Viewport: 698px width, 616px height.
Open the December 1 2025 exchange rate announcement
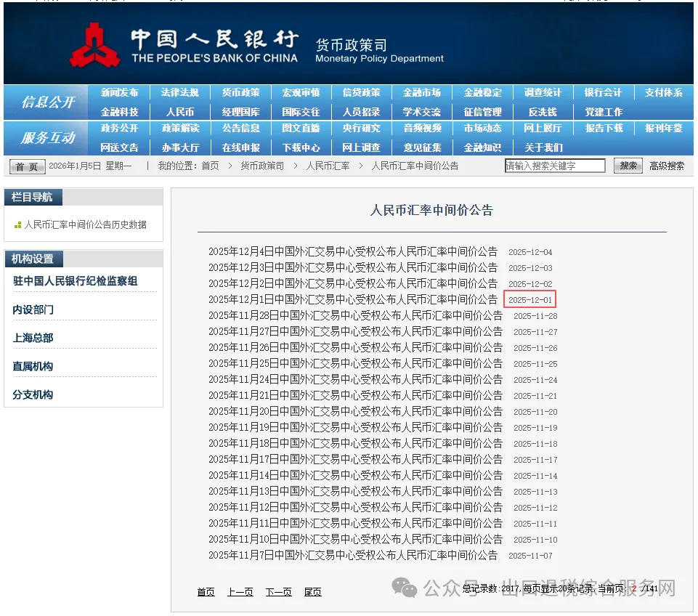pos(352,299)
